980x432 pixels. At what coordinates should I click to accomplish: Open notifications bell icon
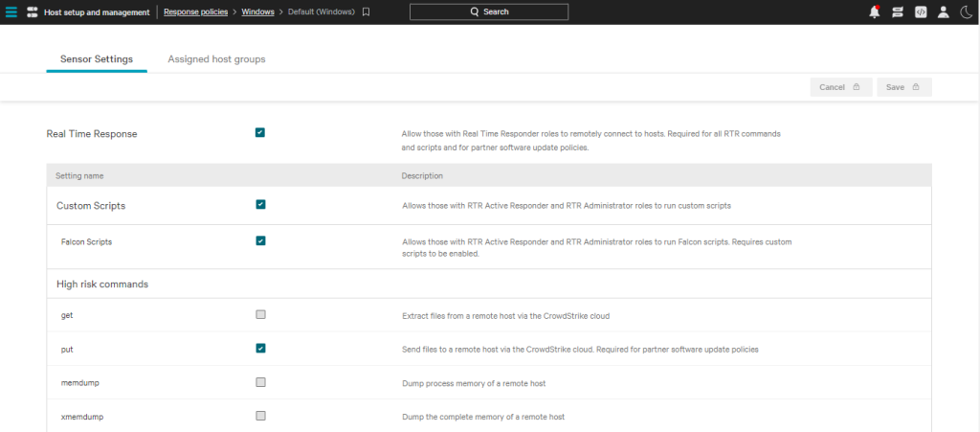pos(875,11)
